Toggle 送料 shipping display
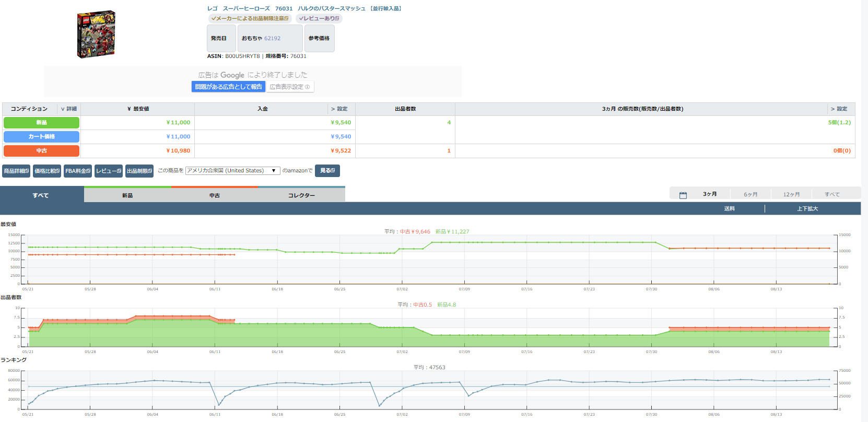The width and height of the screenshot is (868, 422). click(x=729, y=208)
